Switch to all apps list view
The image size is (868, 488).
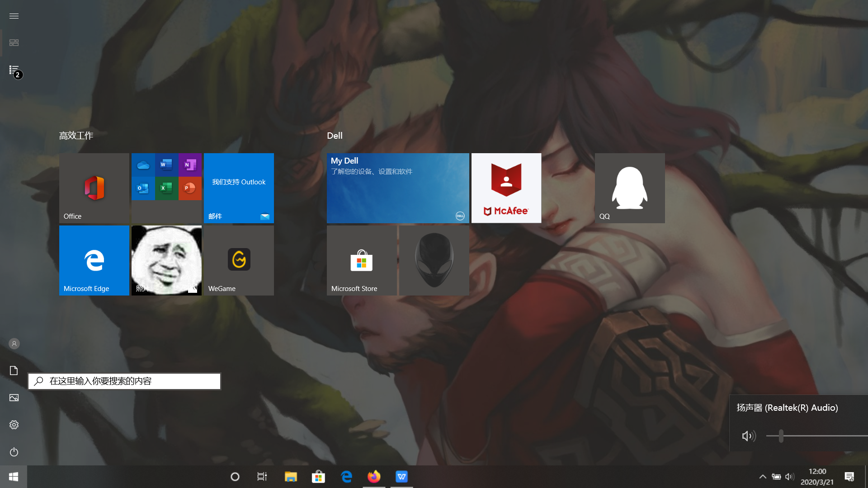coord(14,70)
